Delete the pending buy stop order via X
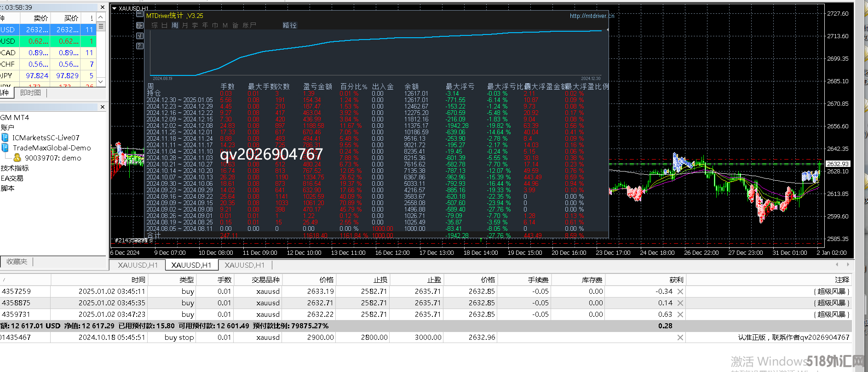The width and height of the screenshot is (868, 372). 680,338
